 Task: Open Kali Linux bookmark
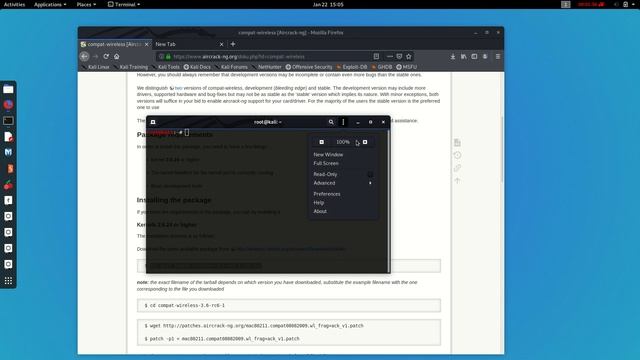tap(96, 67)
